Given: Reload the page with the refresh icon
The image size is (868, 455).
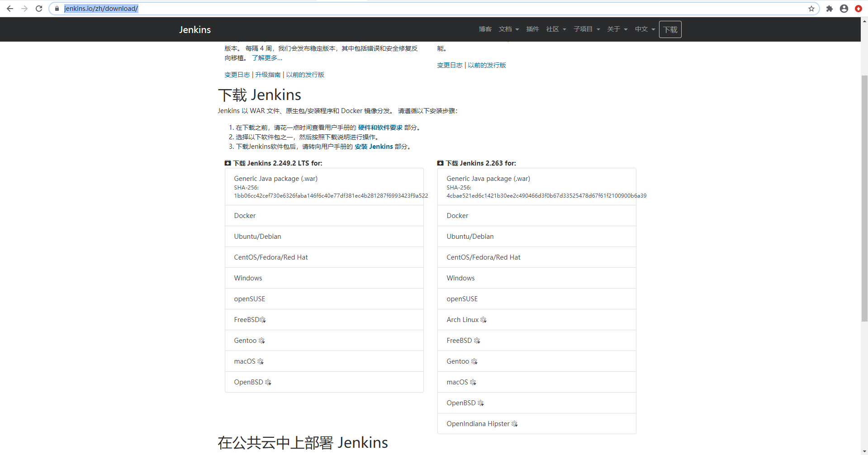Looking at the screenshot, I should pyautogui.click(x=39, y=9).
